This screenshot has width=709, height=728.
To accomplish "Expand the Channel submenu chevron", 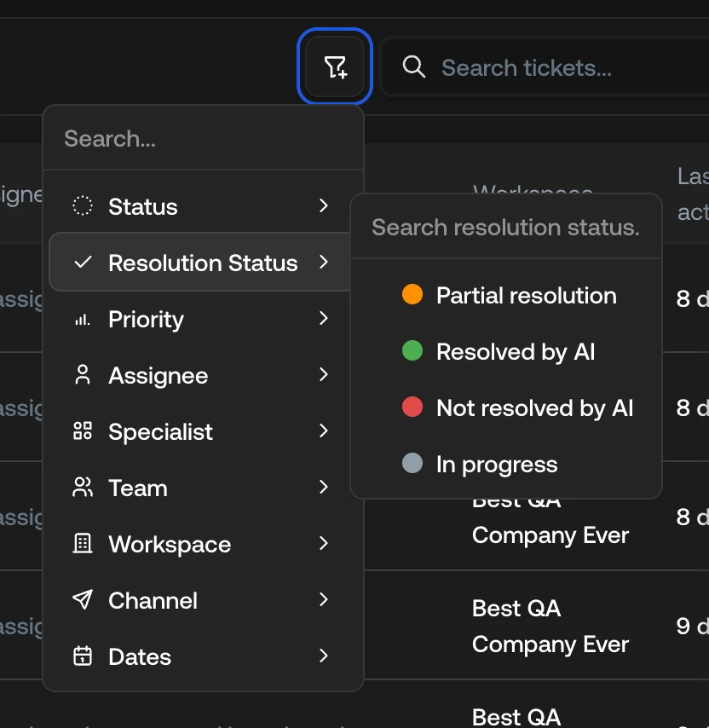I will pos(324,599).
